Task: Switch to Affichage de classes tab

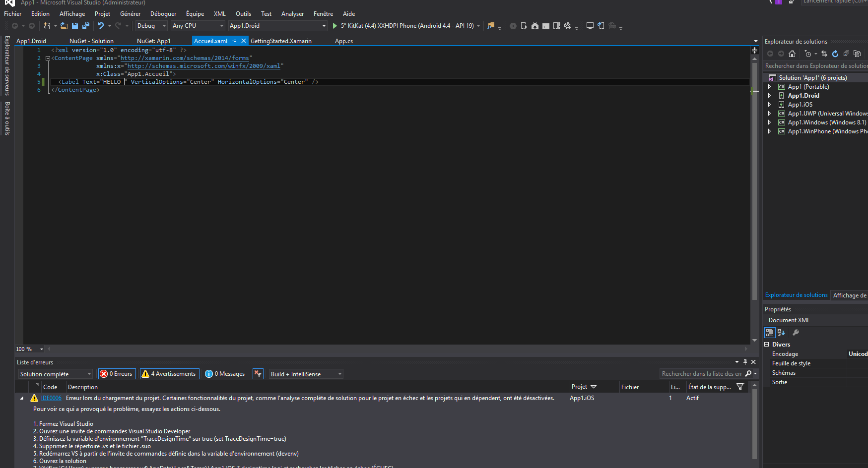Action: pyautogui.click(x=850, y=295)
